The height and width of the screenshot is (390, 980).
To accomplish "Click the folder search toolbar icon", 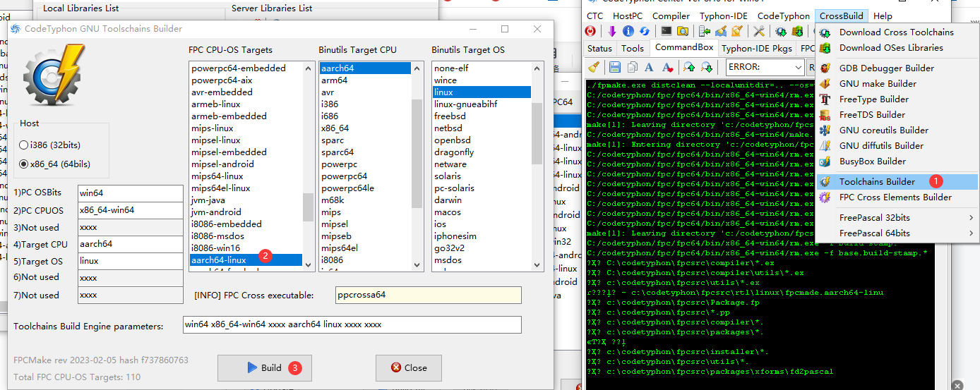I will [683, 31].
